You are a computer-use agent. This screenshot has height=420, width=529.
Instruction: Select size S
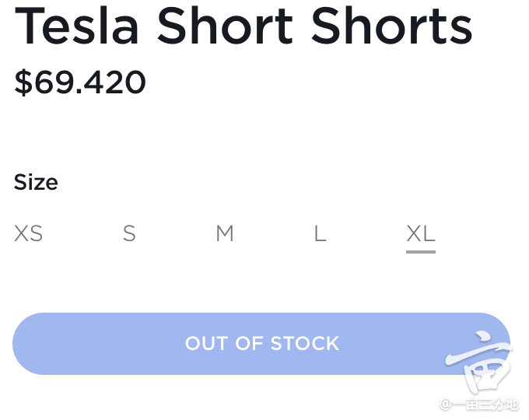[129, 233]
